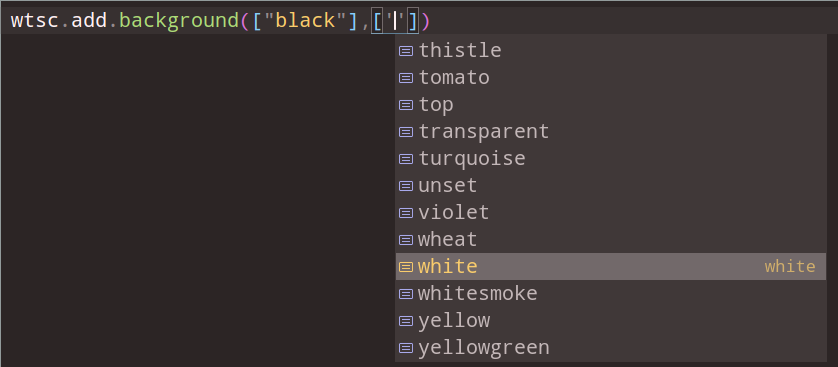
Task: Click the background method name in code
Action: [x=179, y=21]
